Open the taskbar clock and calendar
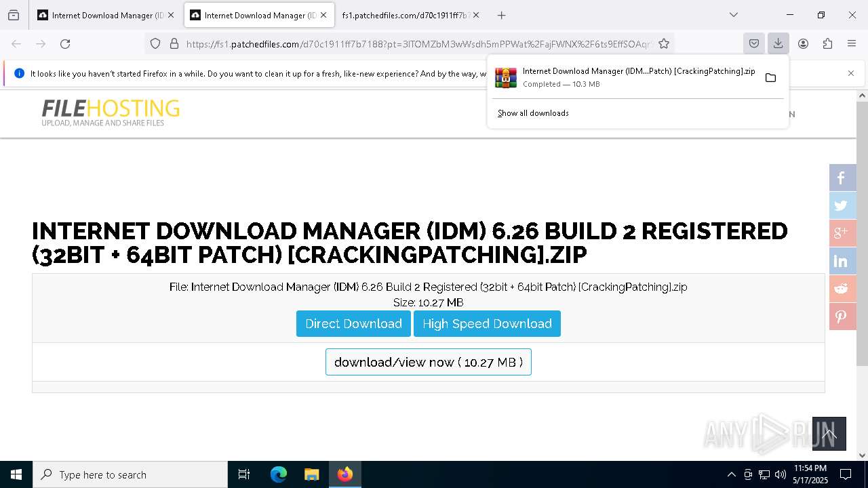This screenshot has height=488, width=868. click(810, 474)
